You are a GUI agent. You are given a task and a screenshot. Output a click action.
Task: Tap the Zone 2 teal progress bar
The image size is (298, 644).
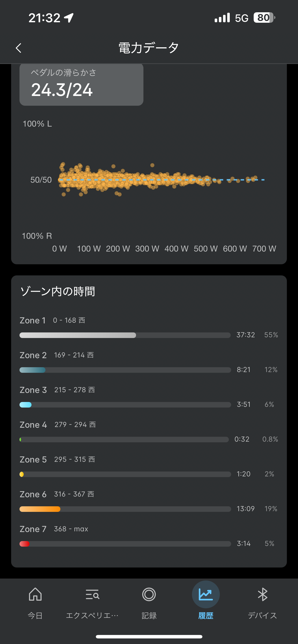coord(32,370)
